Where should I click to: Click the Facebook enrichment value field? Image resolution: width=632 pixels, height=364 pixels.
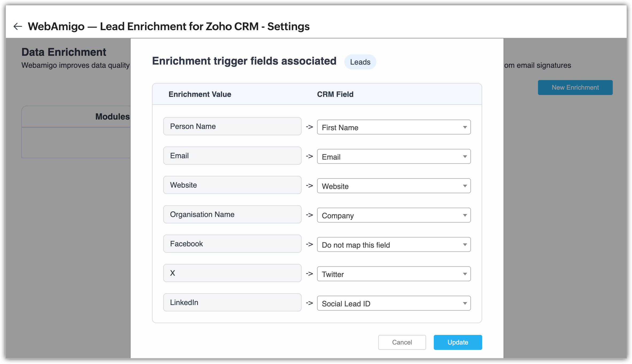click(x=232, y=244)
